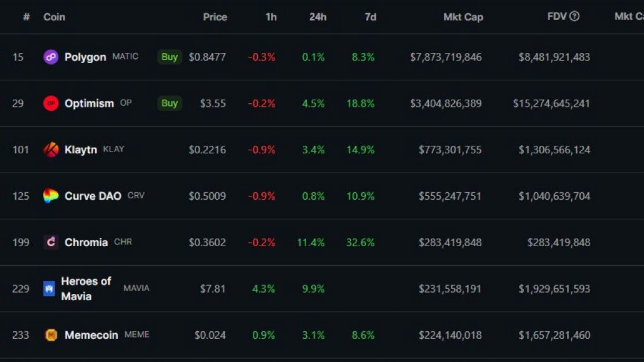Click the Coin column header
644x362 pixels.
[54, 17]
